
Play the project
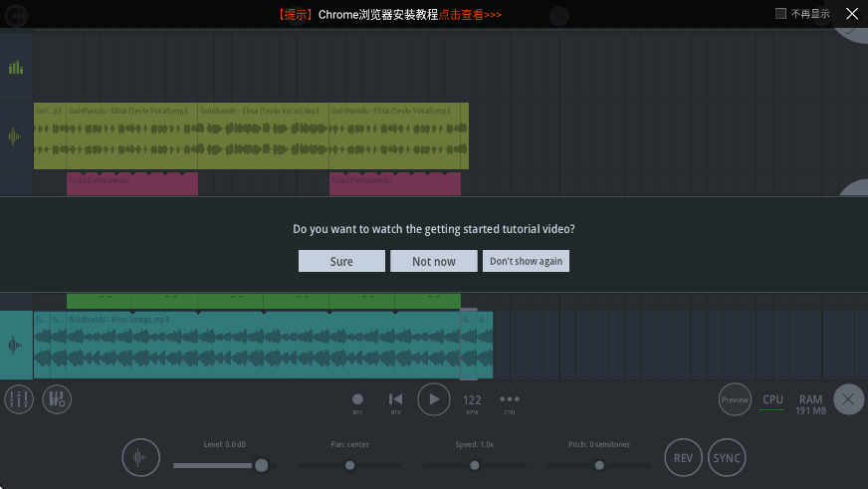(x=433, y=399)
